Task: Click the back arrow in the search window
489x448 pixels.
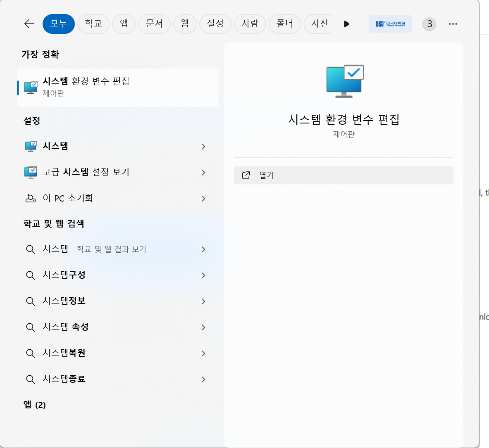Action: (29, 24)
